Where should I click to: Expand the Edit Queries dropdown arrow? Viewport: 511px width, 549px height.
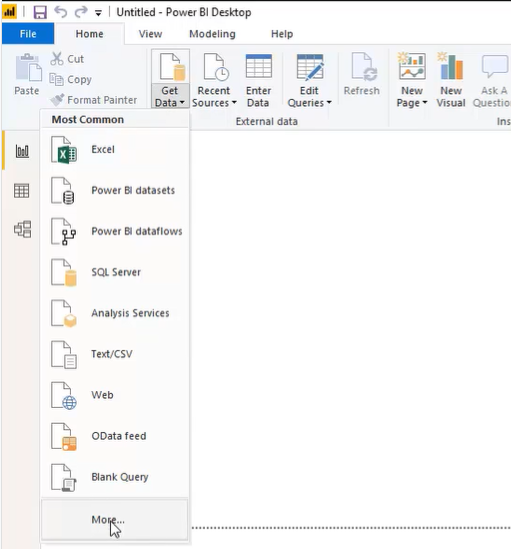coord(329,103)
